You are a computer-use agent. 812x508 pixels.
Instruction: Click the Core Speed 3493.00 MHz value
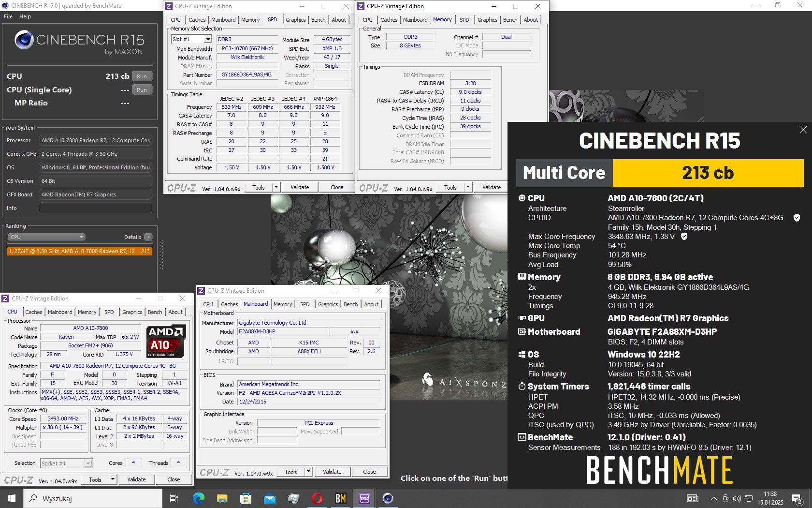(x=63, y=419)
